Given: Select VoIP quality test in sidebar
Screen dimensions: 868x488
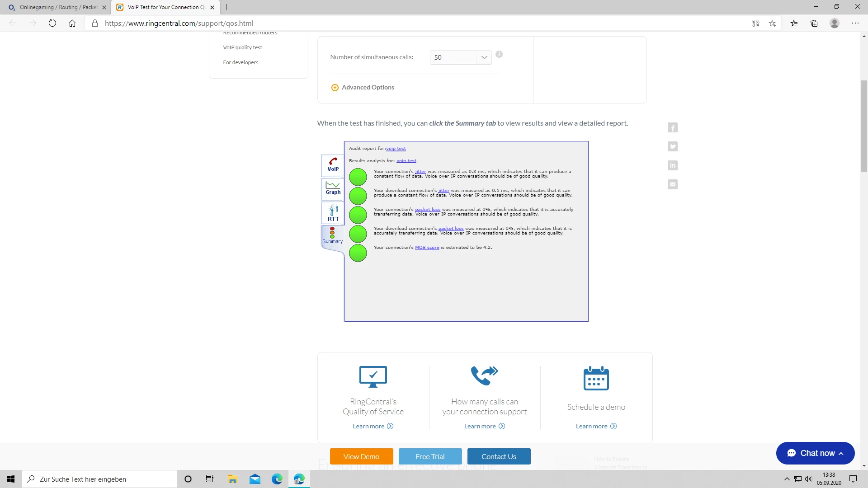Looking at the screenshot, I should click(x=242, y=47).
